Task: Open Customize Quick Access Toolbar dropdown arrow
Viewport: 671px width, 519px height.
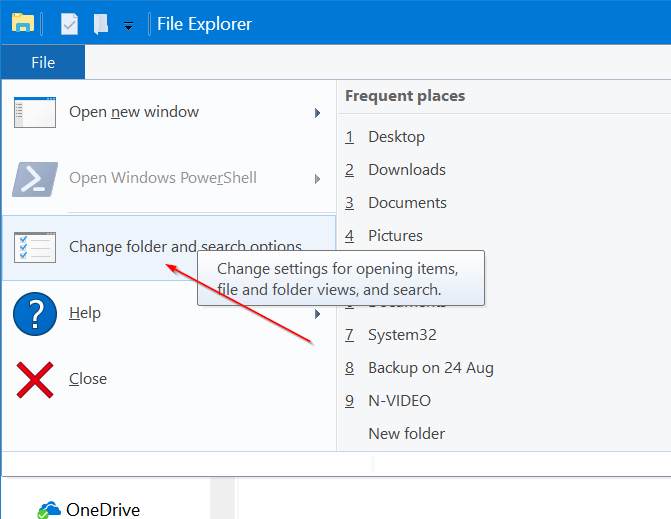Action: [x=128, y=27]
